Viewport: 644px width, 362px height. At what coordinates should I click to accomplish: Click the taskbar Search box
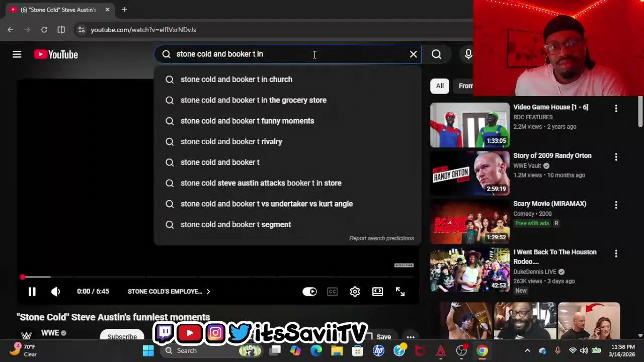pos(211,350)
